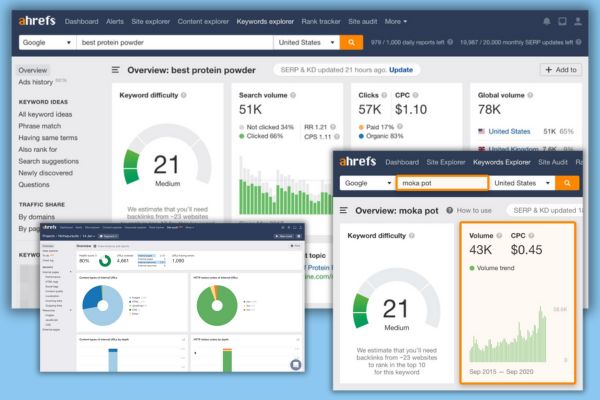Click the info icon next to Global volume
The height and width of the screenshot is (400, 600).
click(x=530, y=95)
